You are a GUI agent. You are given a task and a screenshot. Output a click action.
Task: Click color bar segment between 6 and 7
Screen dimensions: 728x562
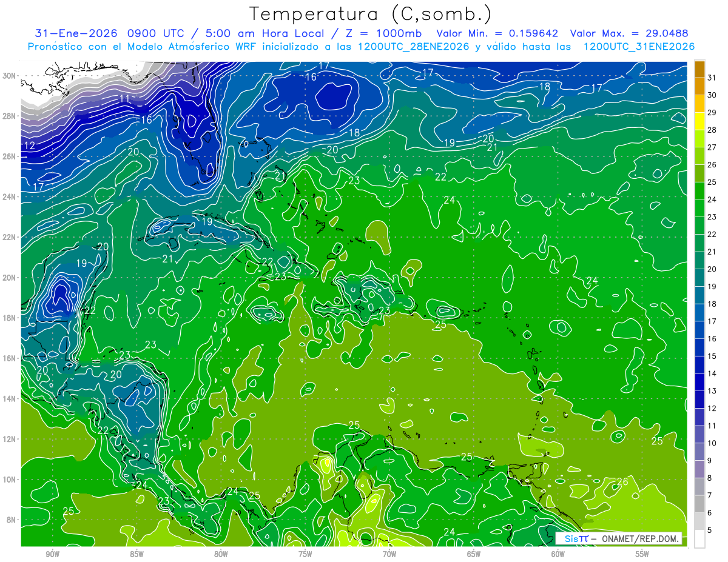pyautogui.click(x=699, y=504)
